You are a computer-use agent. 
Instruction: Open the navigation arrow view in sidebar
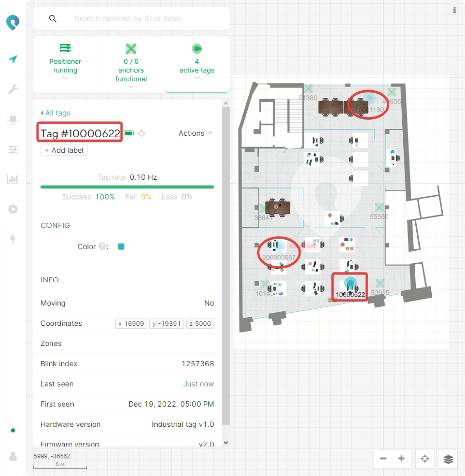tap(13, 60)
